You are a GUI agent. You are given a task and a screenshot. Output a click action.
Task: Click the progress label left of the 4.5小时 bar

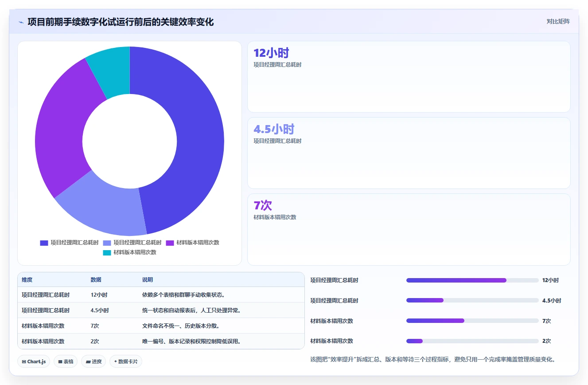(x=335, y=300)
